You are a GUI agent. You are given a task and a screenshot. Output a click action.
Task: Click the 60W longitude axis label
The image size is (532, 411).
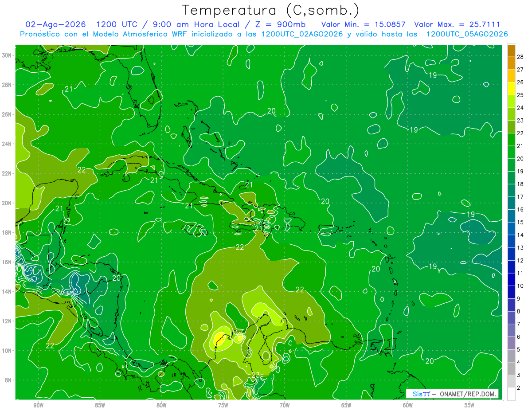tap(408, 405)
